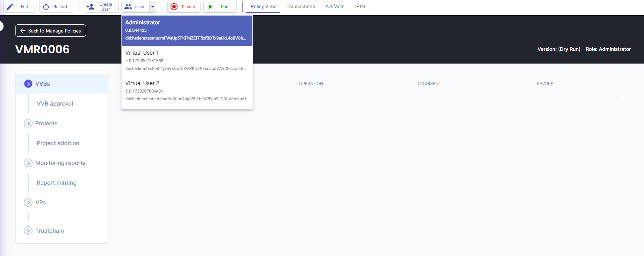This screenshot has height=256, width=644.
Task: Collapse the Users dropdown arrow
Action: tap(153, 7)
